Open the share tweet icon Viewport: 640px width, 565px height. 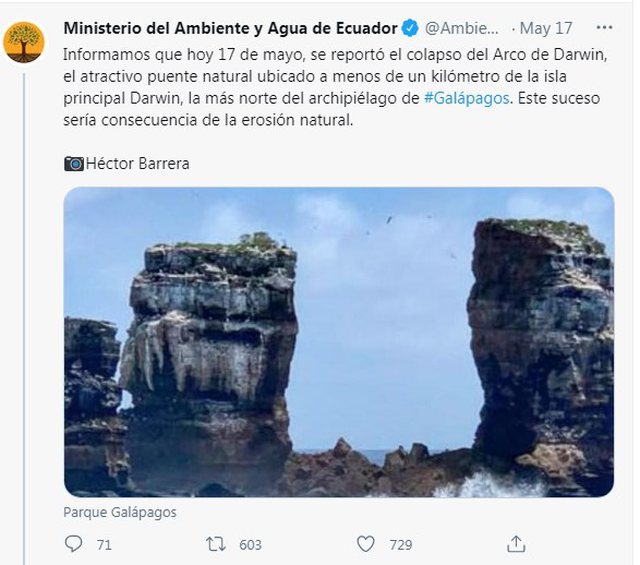[x=516, y=544]
